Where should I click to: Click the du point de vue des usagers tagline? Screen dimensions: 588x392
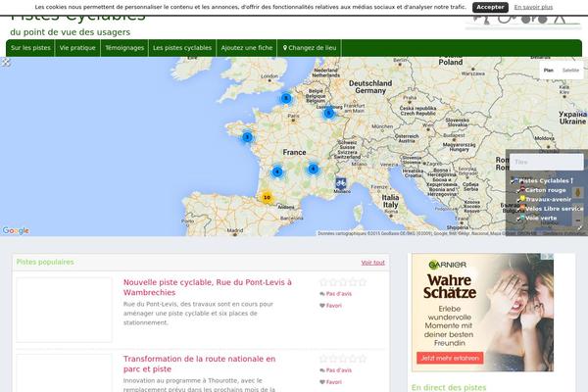coord(71,32)
